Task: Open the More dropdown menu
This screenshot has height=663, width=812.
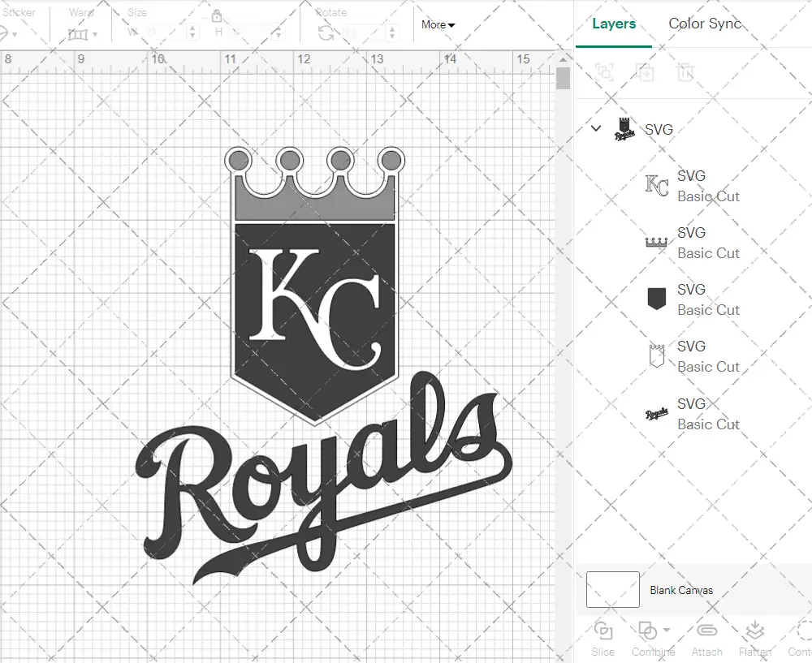Action: pyautogui.click(x=438, y=24)
